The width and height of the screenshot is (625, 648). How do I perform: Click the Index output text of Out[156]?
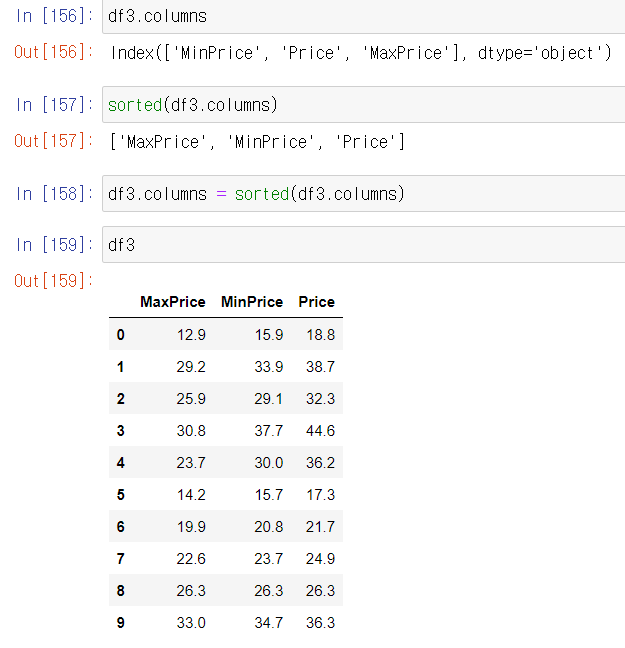[x=361, y=53]
